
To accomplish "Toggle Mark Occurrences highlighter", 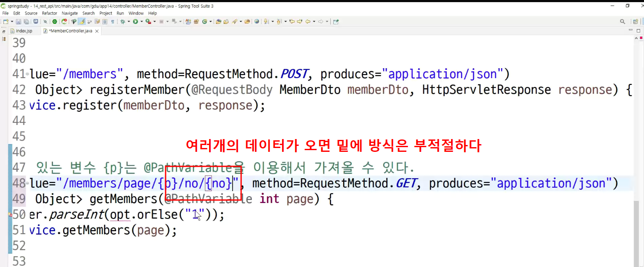I will pos(82,21).
